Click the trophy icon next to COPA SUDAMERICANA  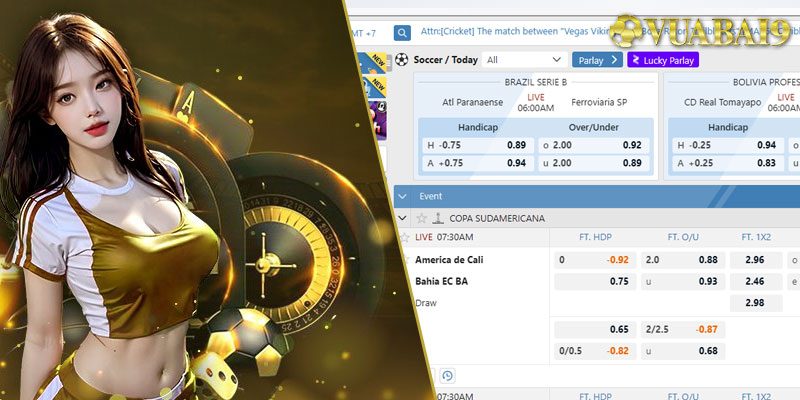[x=438, y=218]
